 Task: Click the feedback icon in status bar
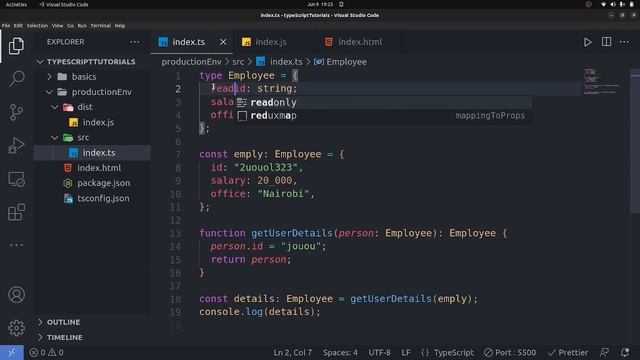[604, 352]
